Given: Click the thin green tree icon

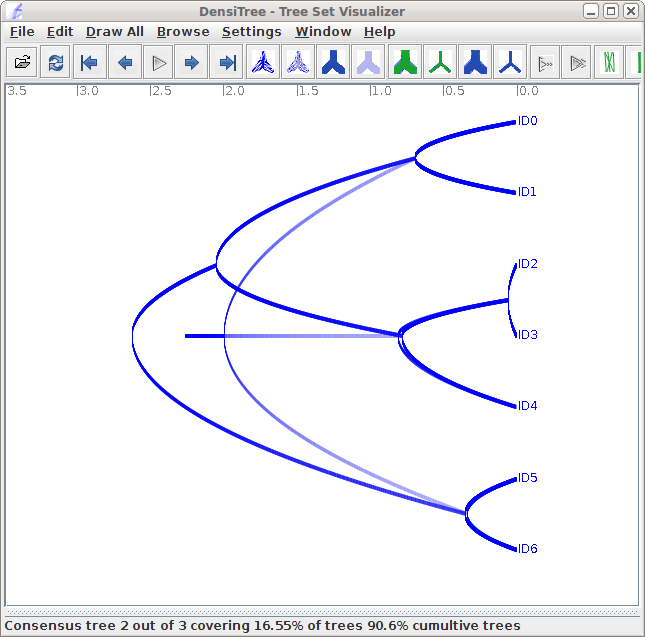Looking at the screenshot, I should [440, 63].
